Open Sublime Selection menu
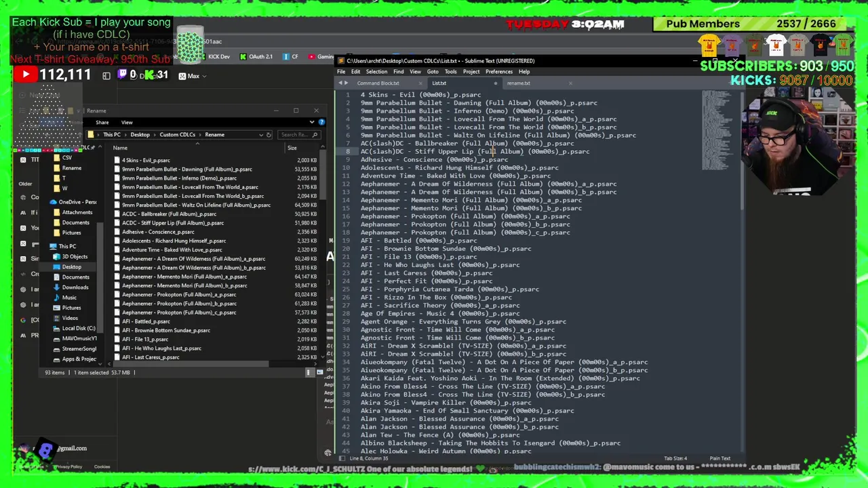 [376, 72]
